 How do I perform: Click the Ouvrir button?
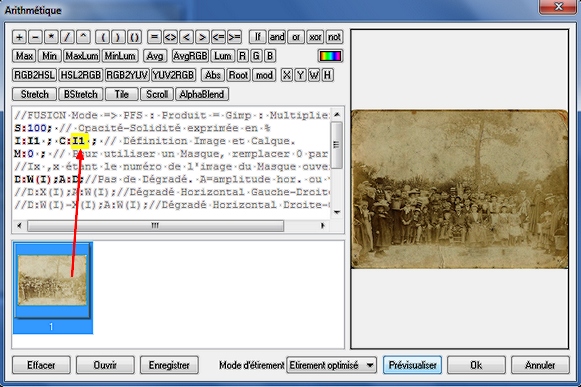tap(105, 365)
